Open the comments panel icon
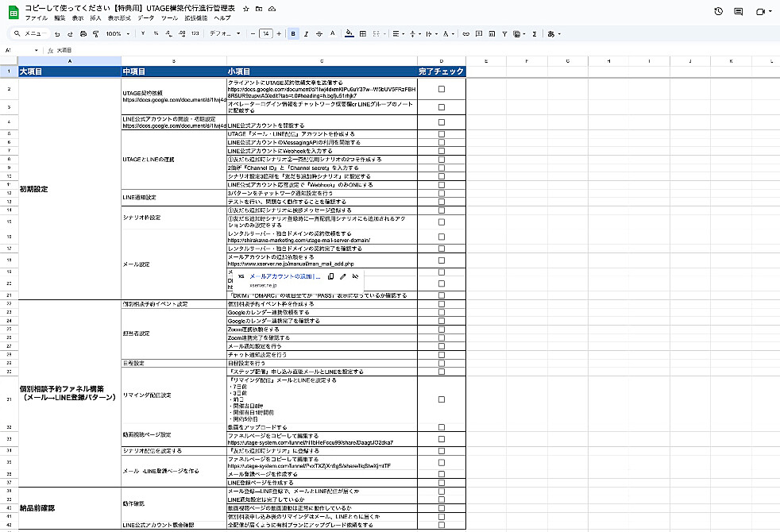This screenshot has height=532, width=780. pyautogui.click(x=738, y=11)
